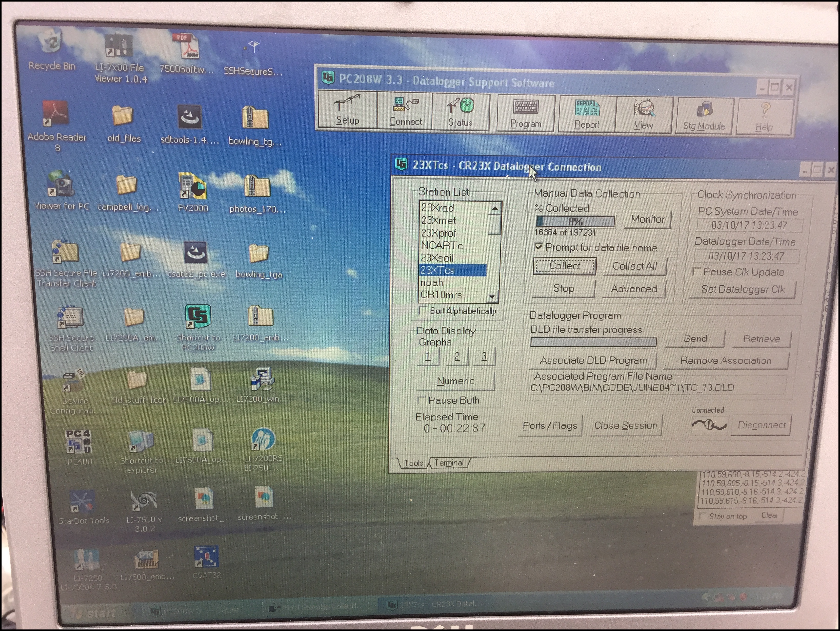The height and width of the screenshot is (631, 840).
Task: Click the Monitor button
Action: pyautogui.click(x=647, y=219)
